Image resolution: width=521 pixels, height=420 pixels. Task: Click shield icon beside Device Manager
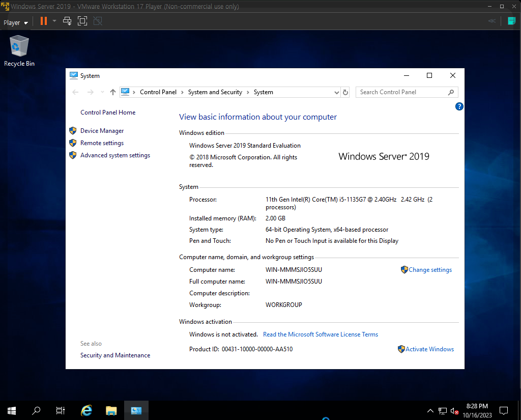click(x=73, y=131)
